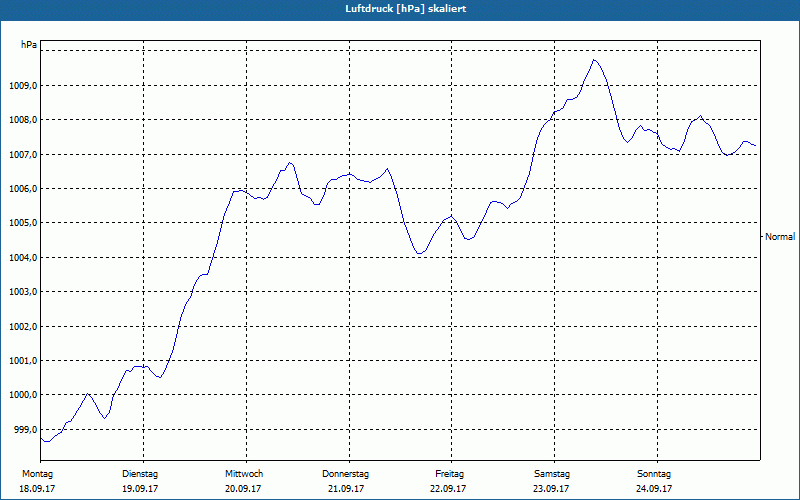Select the 'Sonntag' day label
The width and height of the screenshot is (800, 500).
coord(654,474)
